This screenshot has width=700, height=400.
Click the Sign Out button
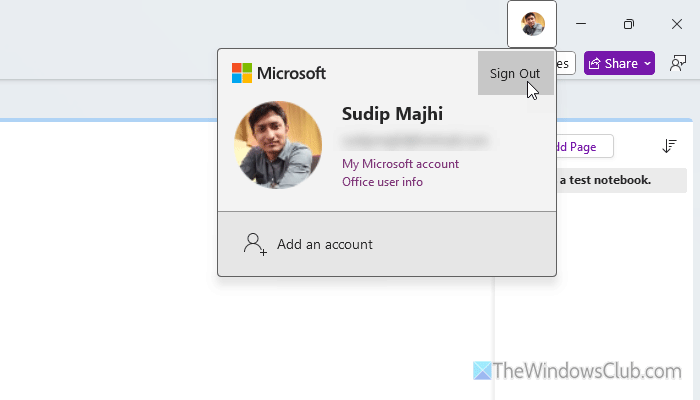[x=515, y=73]
